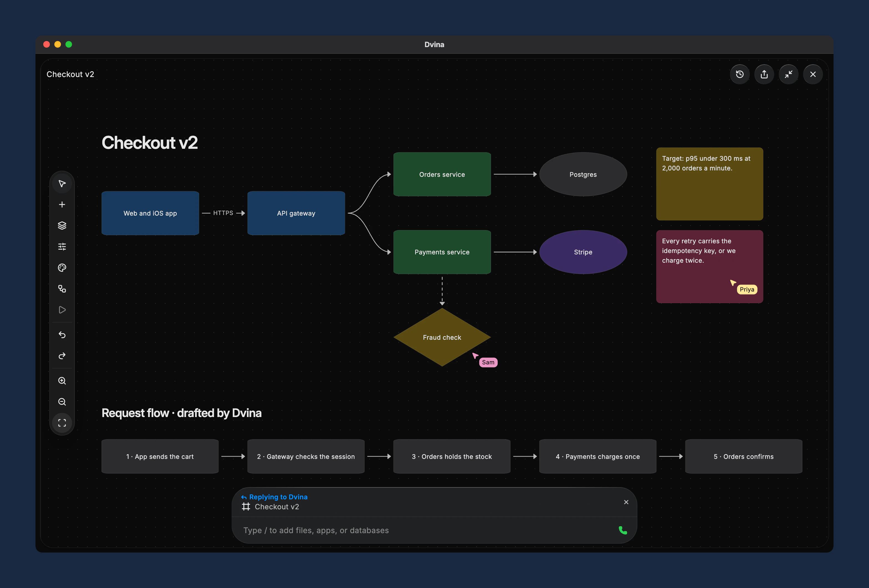
Task: Select the Fraud check diamond
Action: click(x=442, y=337)
